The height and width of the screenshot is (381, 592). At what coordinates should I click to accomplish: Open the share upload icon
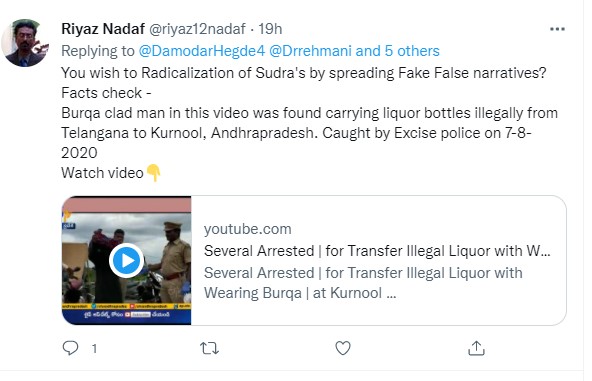(x=476, y=348)
